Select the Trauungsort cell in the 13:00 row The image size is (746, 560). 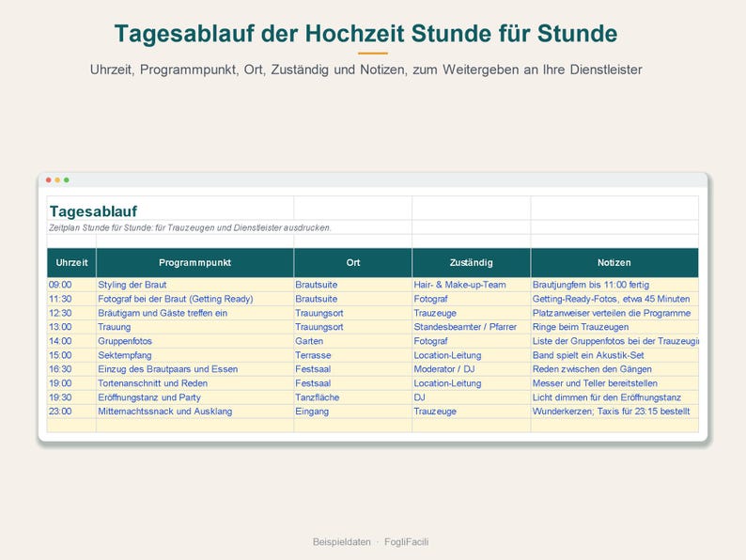point(352,327)
